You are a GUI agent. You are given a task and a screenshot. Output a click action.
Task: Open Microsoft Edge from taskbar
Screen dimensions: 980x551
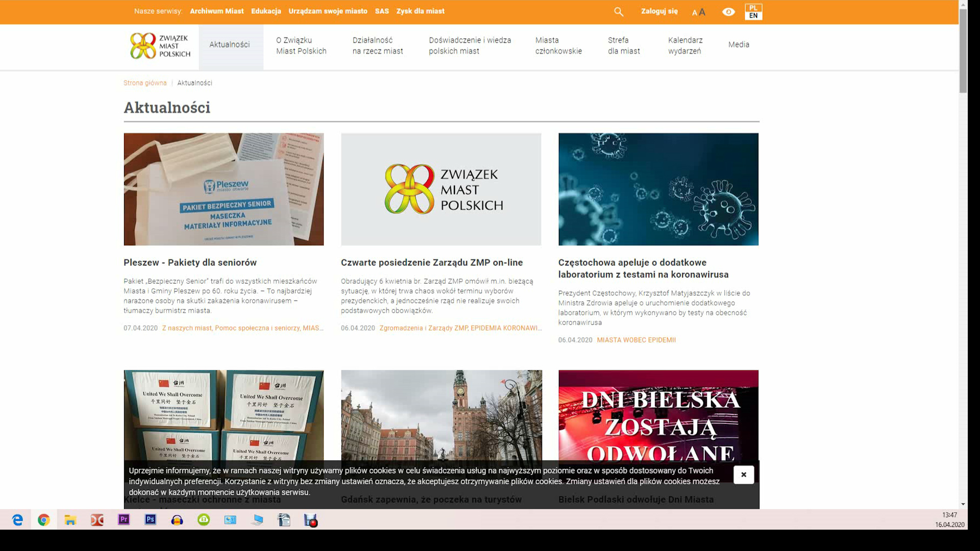tap(17, 520)
